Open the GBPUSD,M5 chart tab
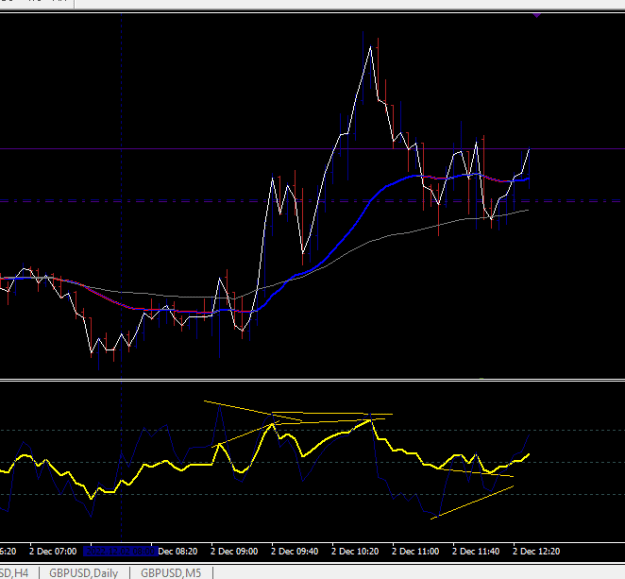This screenshot has width=625, height=579. [x=171, y=573]
